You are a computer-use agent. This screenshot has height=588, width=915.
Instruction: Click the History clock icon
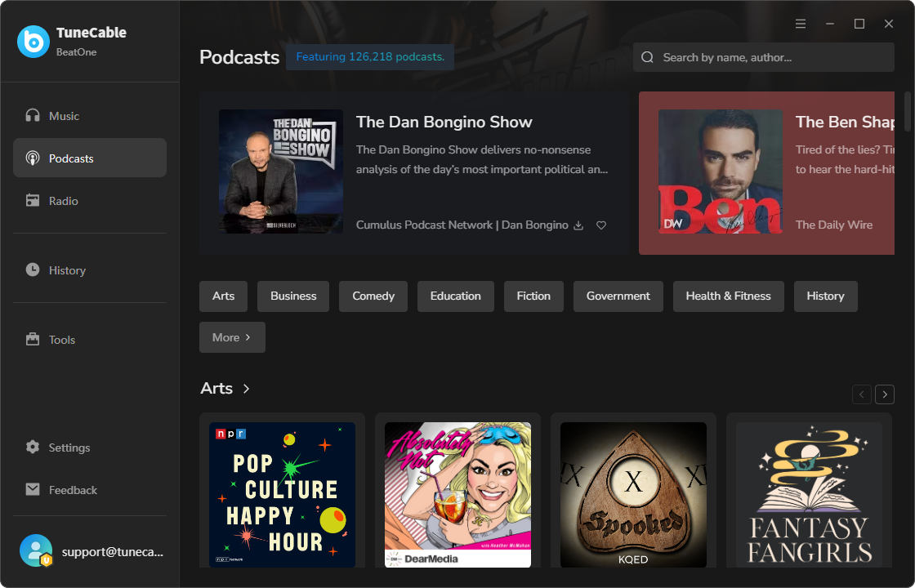click(33, 269)
